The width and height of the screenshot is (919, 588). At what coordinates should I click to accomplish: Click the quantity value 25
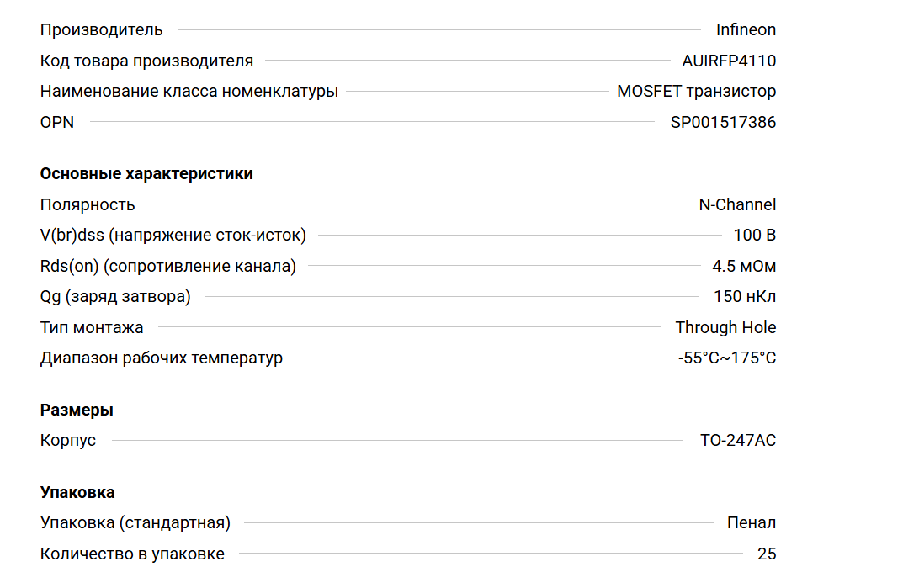pyautogui.click(x=767, y=554)
